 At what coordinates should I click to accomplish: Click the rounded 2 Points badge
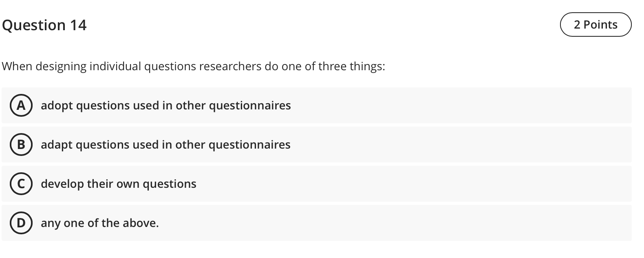click(x=595, y=24)
